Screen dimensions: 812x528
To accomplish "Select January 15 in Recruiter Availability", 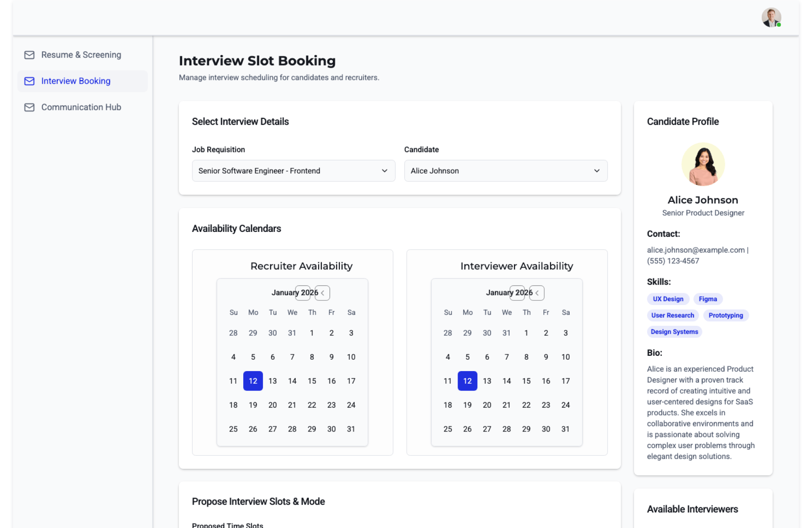I will coord(312,381).
